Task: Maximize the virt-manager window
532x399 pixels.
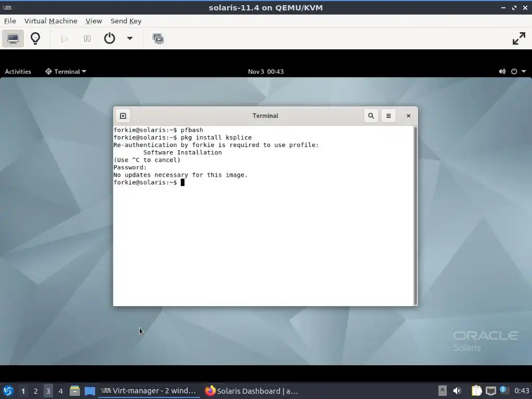Action: tap(514, 7)
